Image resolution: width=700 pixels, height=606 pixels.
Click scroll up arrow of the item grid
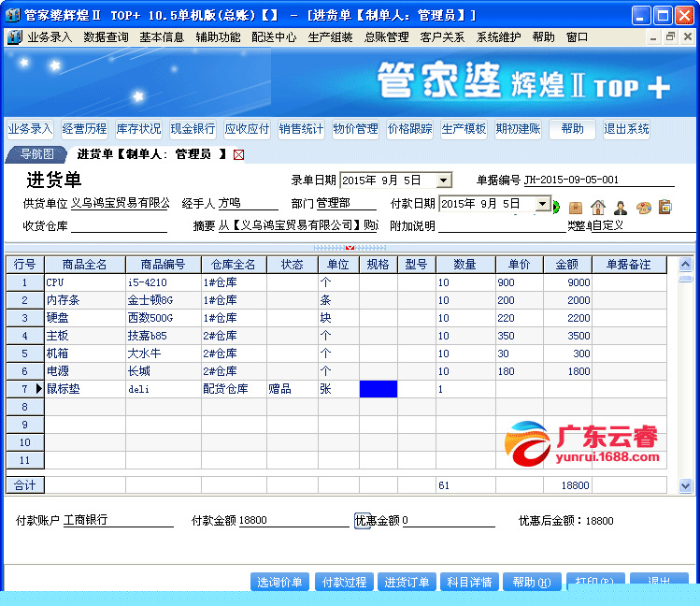coord(685,265)
